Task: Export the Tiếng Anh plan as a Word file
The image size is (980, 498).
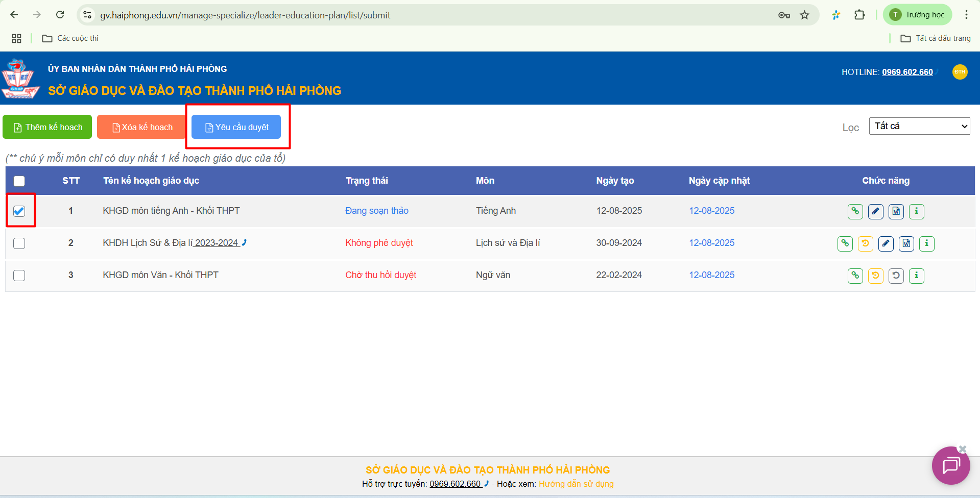Action: click(x=896, y=211)
